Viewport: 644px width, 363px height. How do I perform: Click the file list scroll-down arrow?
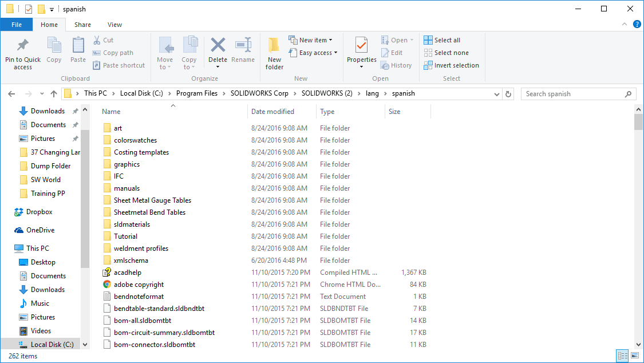pyautogui.click(x=638, y=345)
